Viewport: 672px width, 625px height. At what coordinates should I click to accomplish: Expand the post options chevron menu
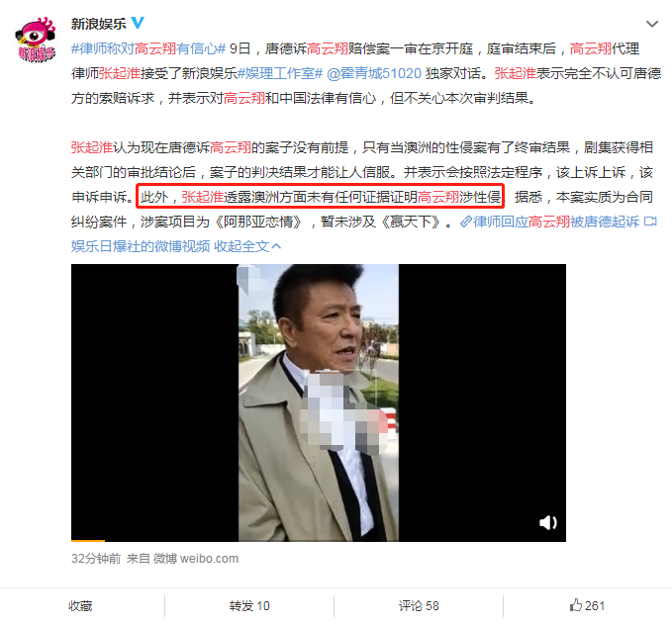coord(652,24)
